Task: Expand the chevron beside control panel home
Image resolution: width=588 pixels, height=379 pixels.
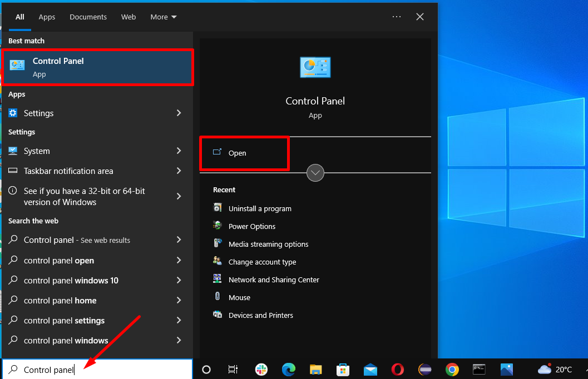Action: click(x=179, y=300)
